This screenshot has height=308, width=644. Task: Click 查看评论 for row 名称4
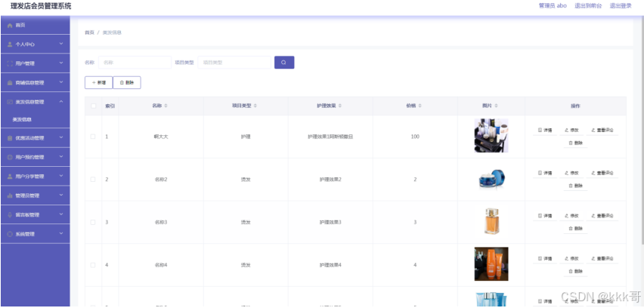click(602, 259)
